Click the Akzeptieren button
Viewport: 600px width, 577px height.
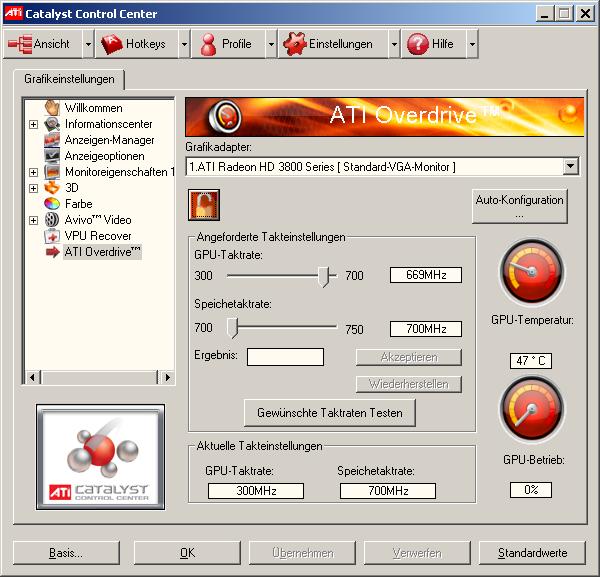coord(409,357)
